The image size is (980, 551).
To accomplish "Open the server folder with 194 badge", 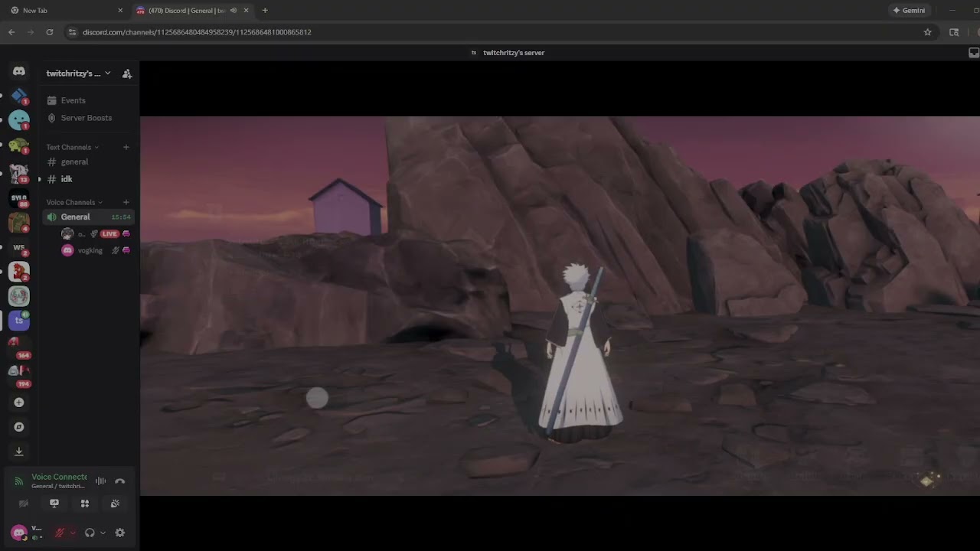I will [19, 374].
